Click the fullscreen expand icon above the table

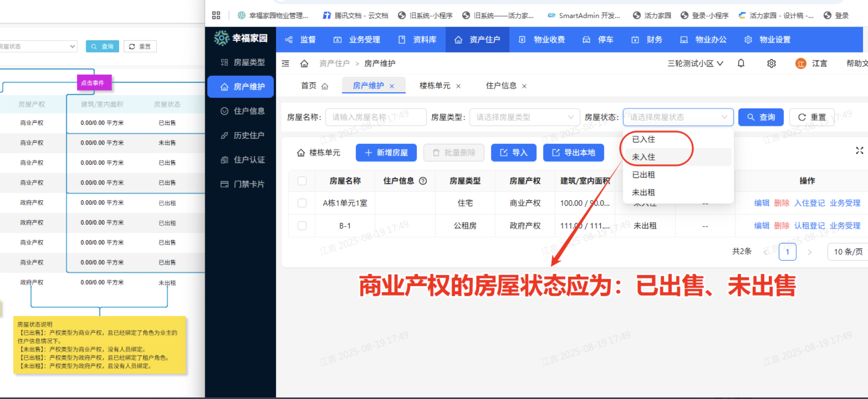click(x=860, y=150)
